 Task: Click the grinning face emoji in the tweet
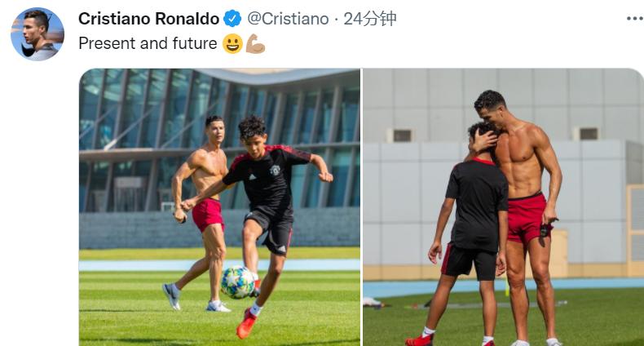232,43
